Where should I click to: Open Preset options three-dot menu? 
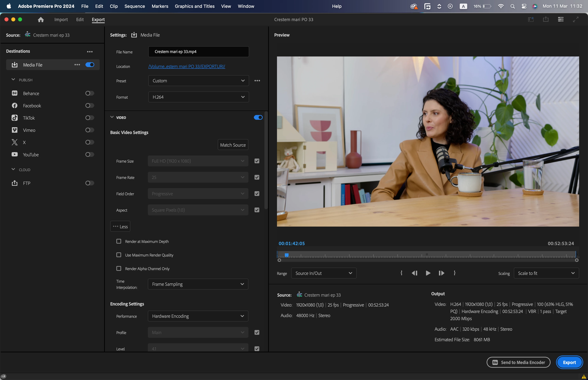pos(257,81)
